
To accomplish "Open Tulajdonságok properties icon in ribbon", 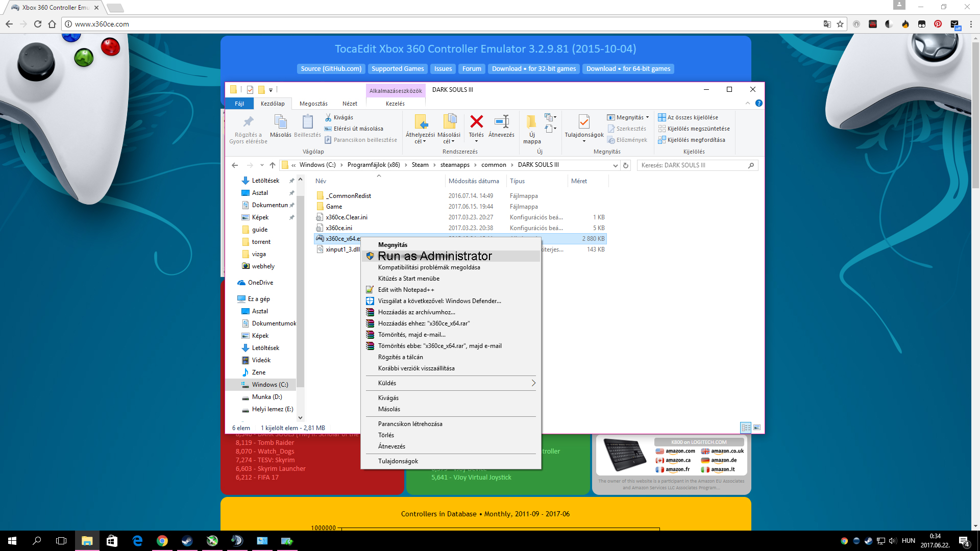I will click(584, 122).
